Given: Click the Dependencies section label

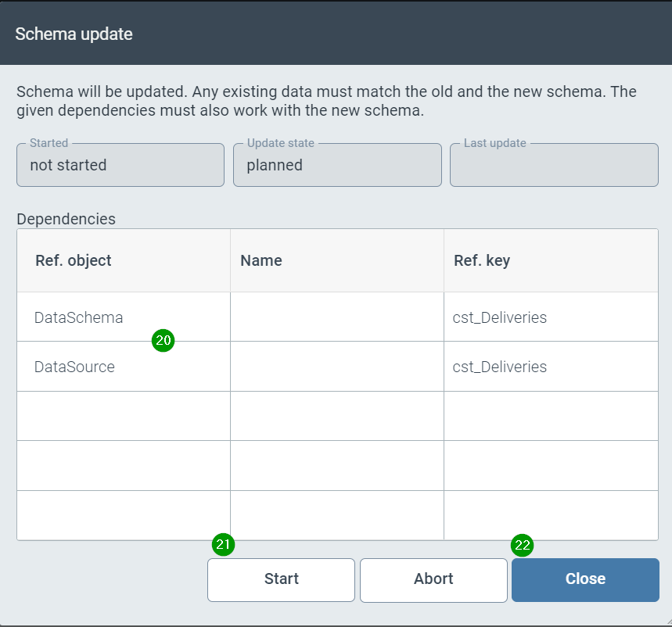Looking at the screenshot, I should 66,219.
